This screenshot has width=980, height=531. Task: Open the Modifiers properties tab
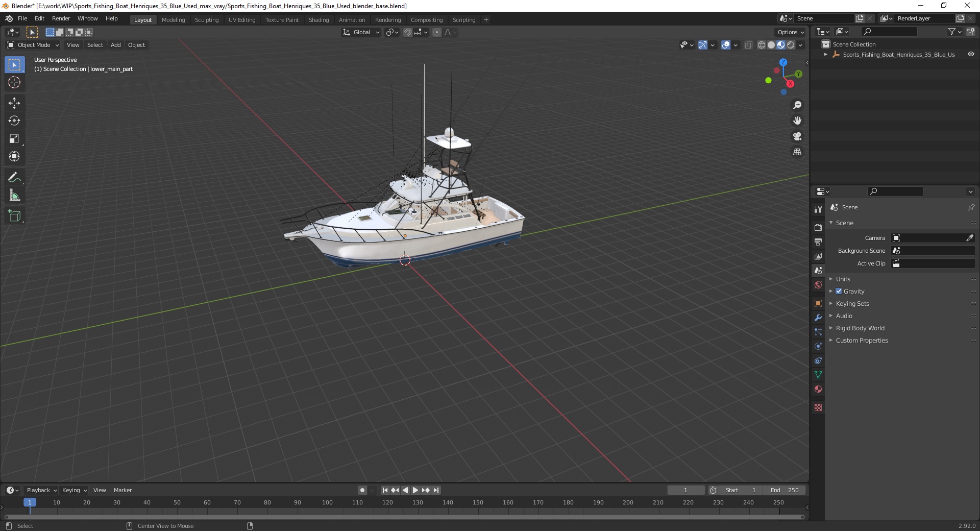pyautogui.click(x=818, y=318)
